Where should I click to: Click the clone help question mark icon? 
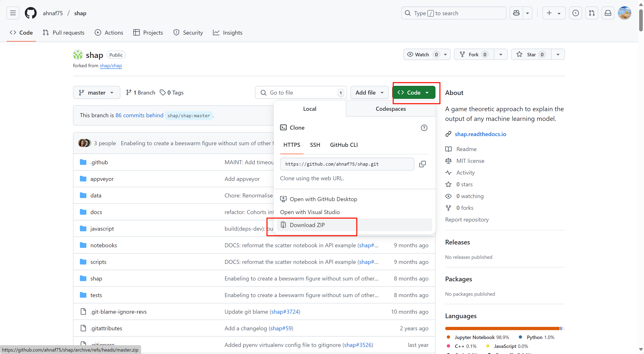pos(424,128)
